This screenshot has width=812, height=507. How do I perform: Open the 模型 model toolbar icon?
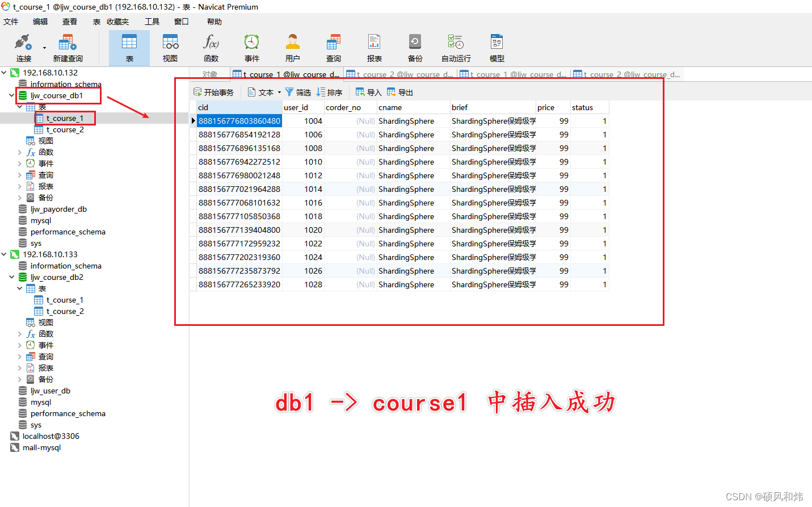497,48
